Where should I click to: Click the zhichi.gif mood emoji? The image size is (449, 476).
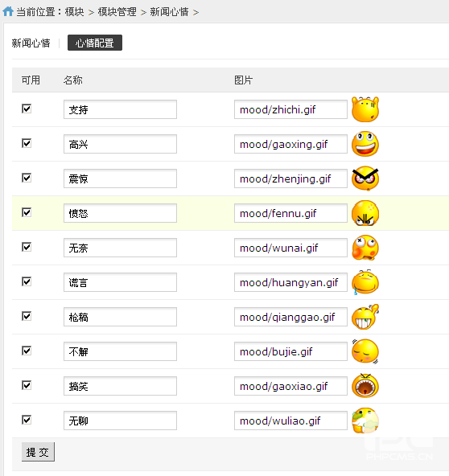point(365,109)
